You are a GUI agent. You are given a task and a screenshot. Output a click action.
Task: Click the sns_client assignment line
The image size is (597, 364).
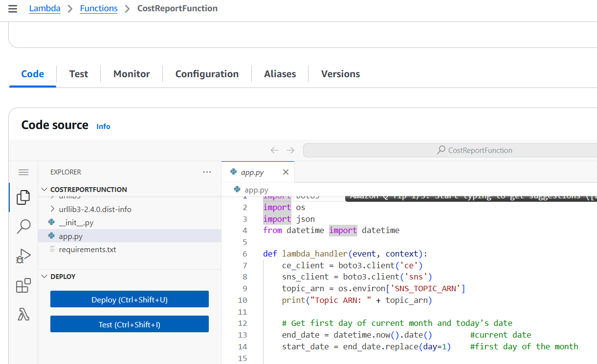(357, 277)
